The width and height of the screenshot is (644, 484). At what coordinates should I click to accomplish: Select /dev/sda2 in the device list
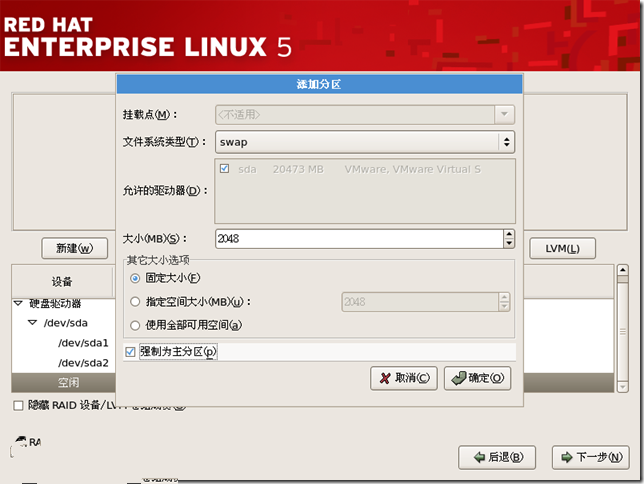coord(83,362)
